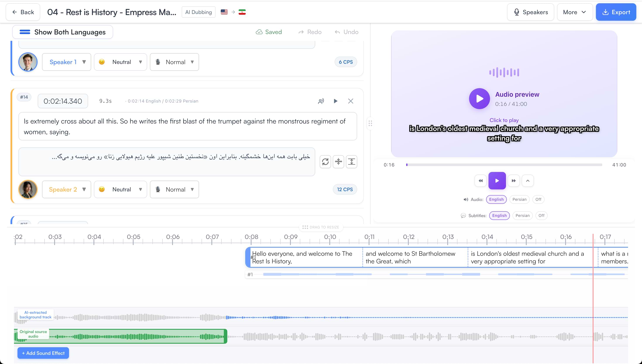
Task: Click the large Audio preview play button
Action: (479, 98)
